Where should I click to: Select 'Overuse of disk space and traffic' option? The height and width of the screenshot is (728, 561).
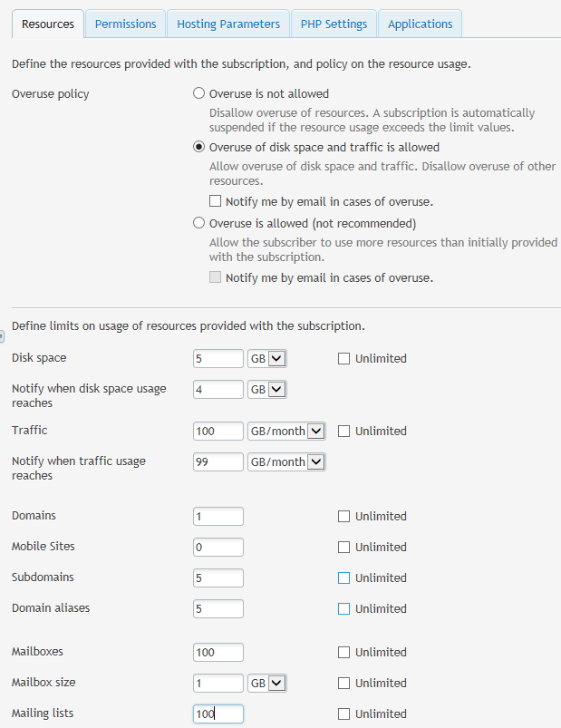[199, 147]
